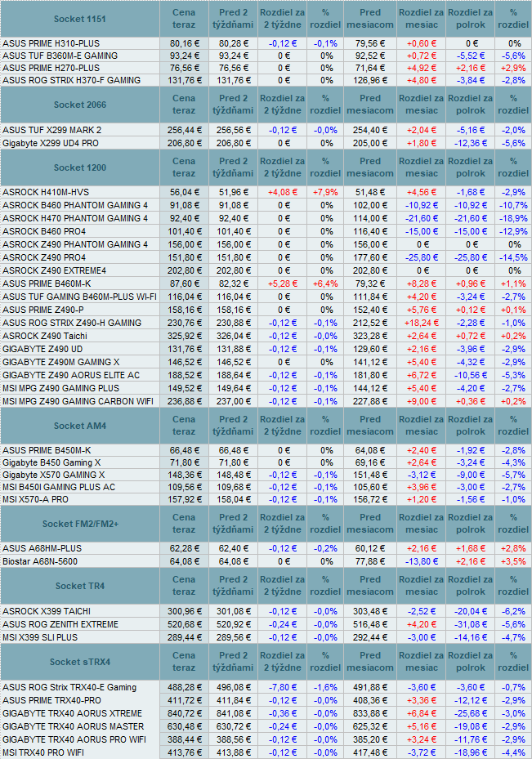Click the Socket FM2/FM2+ section header

click(80, 524)
